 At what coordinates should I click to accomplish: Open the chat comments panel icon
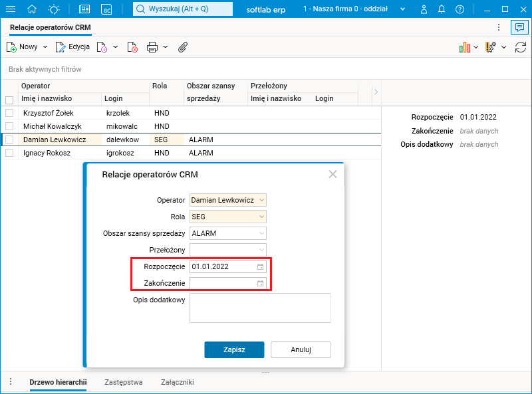pos(518,27)
